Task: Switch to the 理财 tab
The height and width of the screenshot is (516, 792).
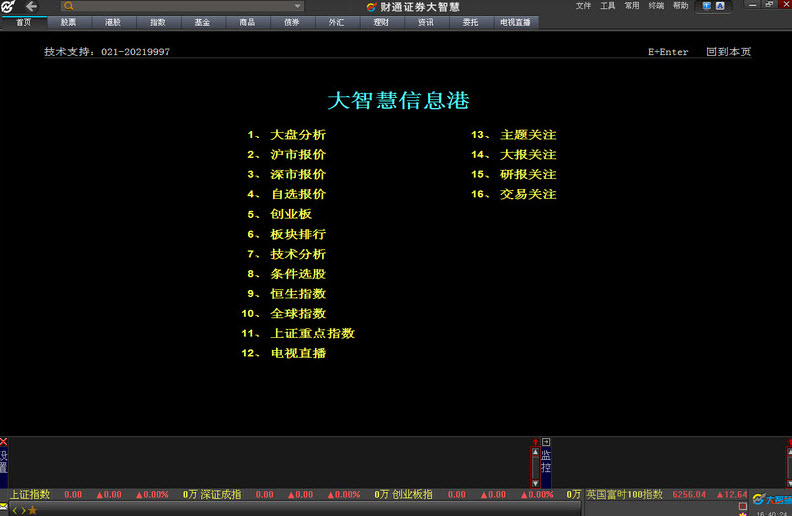Action: pos(381,22)
